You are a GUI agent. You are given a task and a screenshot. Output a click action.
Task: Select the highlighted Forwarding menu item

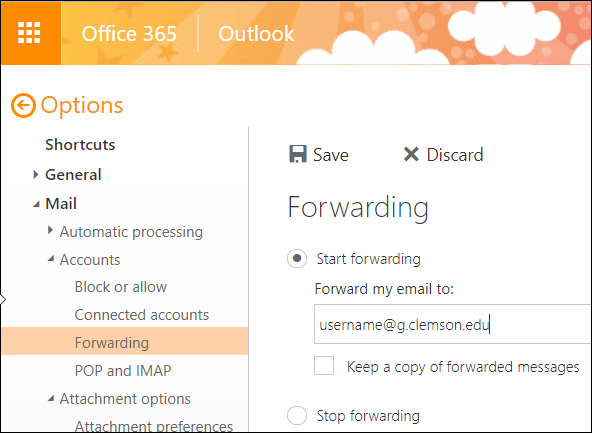point(125,341)
